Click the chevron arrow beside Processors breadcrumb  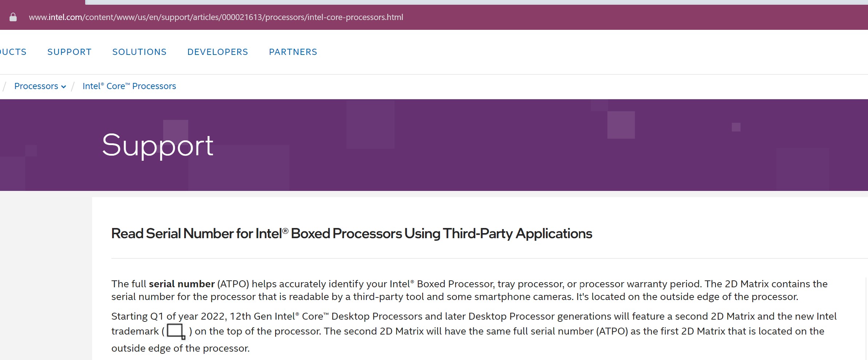pyautogui.click(x=64, y=87)
